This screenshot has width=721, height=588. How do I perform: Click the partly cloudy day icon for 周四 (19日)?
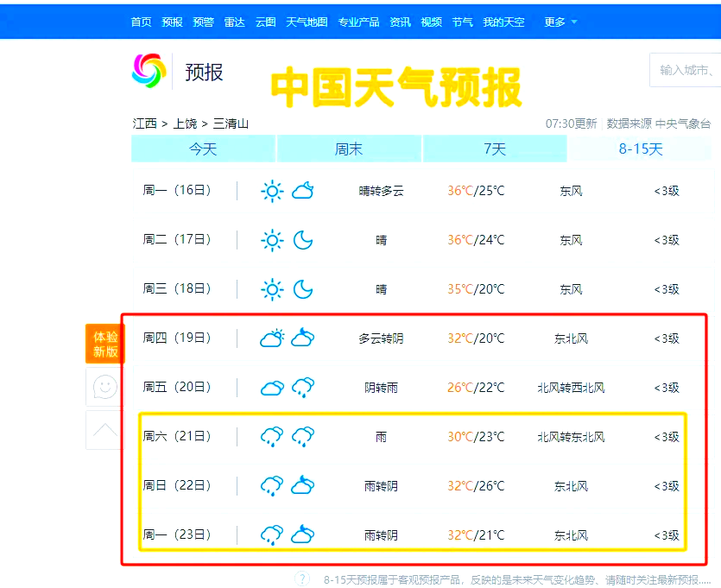(272, 338)
